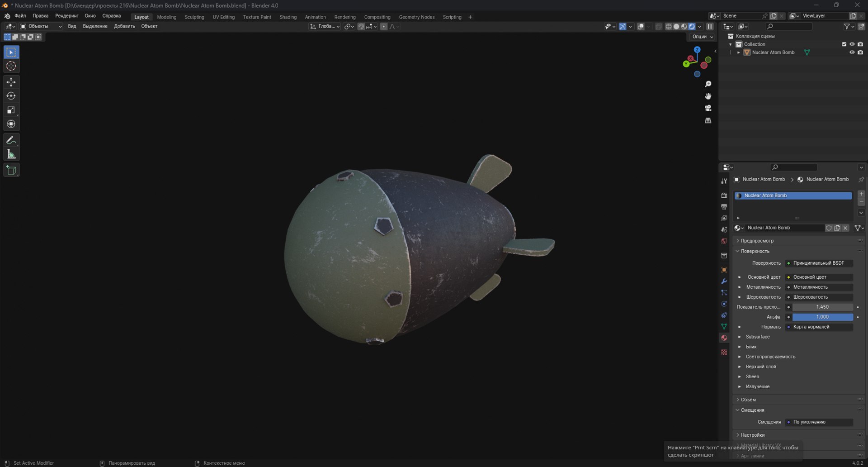Switch to solid viewport shading
Image resolution: width=868 pixels, height=467 pixels.
tap(676, 27)
